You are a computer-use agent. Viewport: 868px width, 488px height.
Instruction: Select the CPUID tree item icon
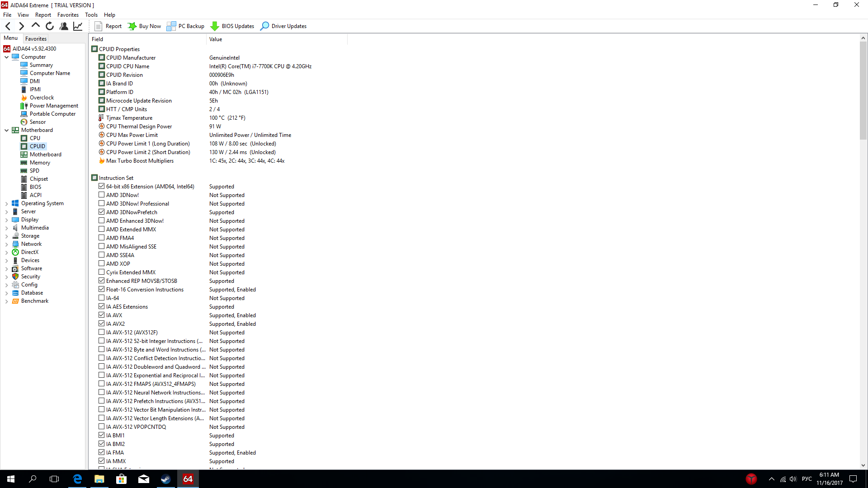tap(24, 146)
